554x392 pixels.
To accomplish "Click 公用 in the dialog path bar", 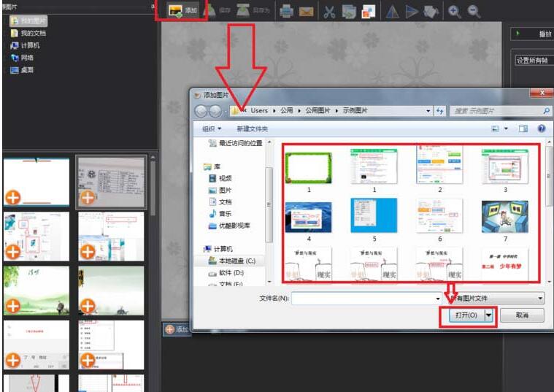I will pos(287,111).
